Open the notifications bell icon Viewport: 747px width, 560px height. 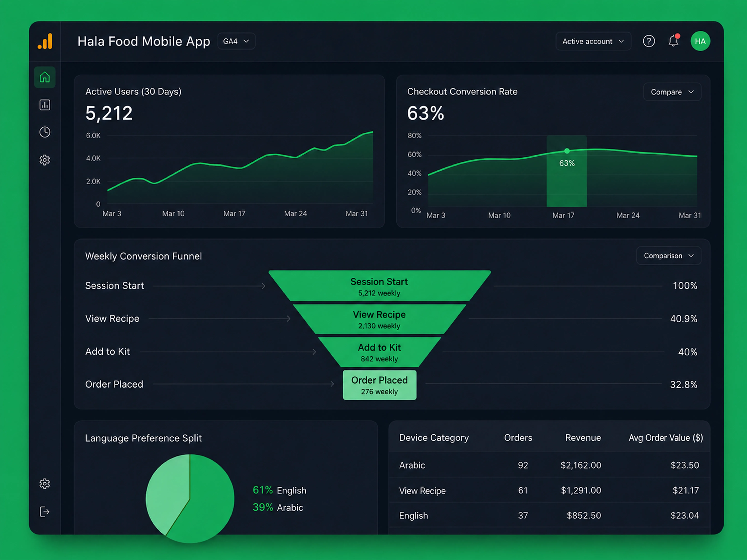tap(673, 41)
